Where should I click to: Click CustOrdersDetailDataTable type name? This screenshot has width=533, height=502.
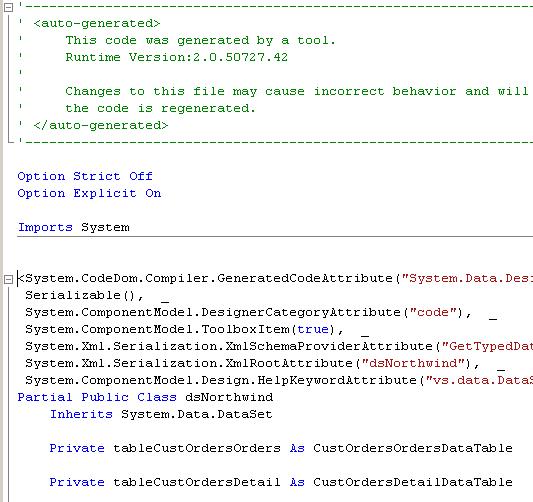413,482
